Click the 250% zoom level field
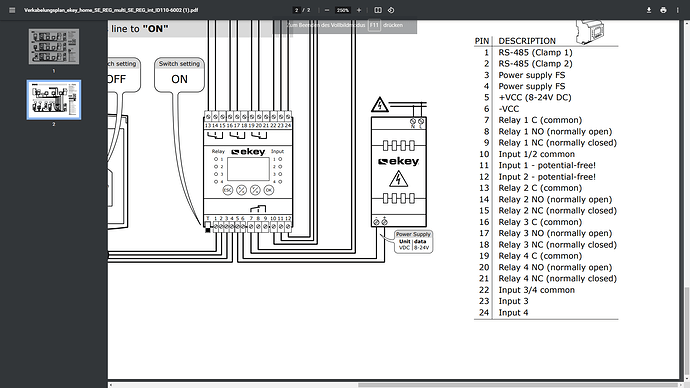 click(343, 10)
